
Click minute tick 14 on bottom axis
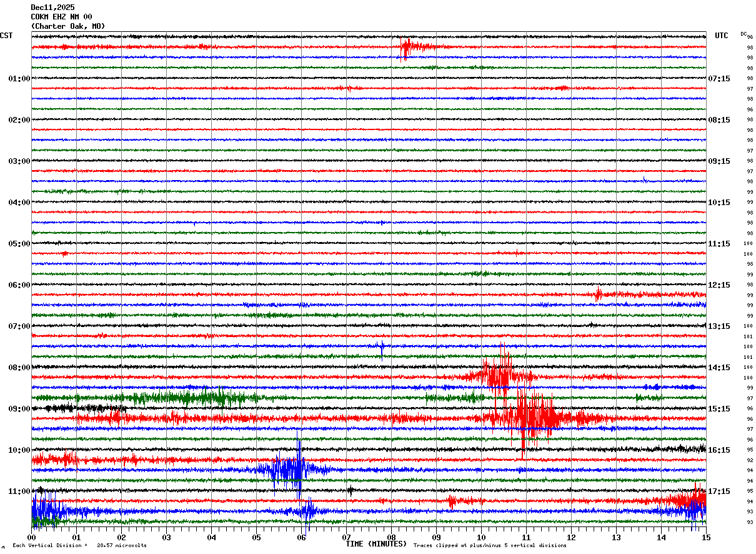coord(661,538)
